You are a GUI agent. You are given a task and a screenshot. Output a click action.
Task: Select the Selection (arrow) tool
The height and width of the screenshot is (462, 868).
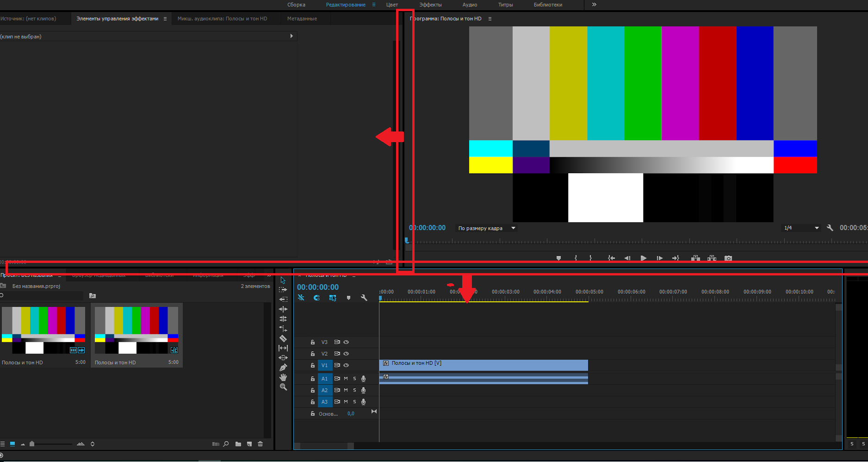tap(283, 280)
